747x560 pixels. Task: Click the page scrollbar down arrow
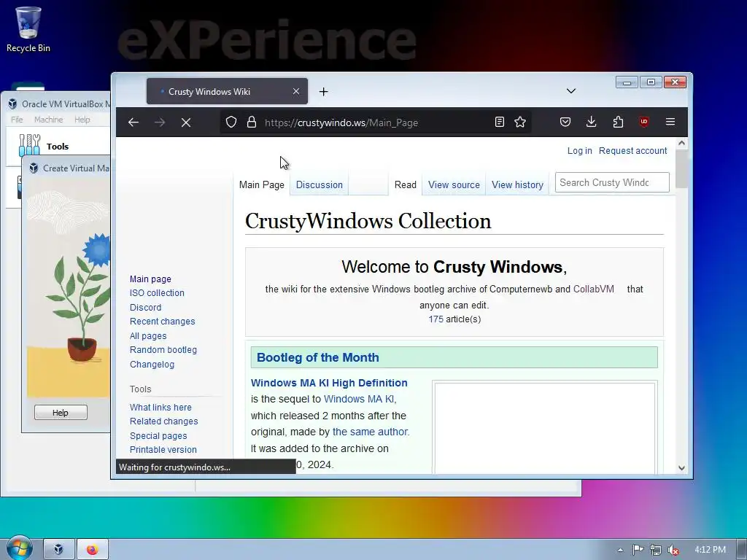click(x=681, y=468)
